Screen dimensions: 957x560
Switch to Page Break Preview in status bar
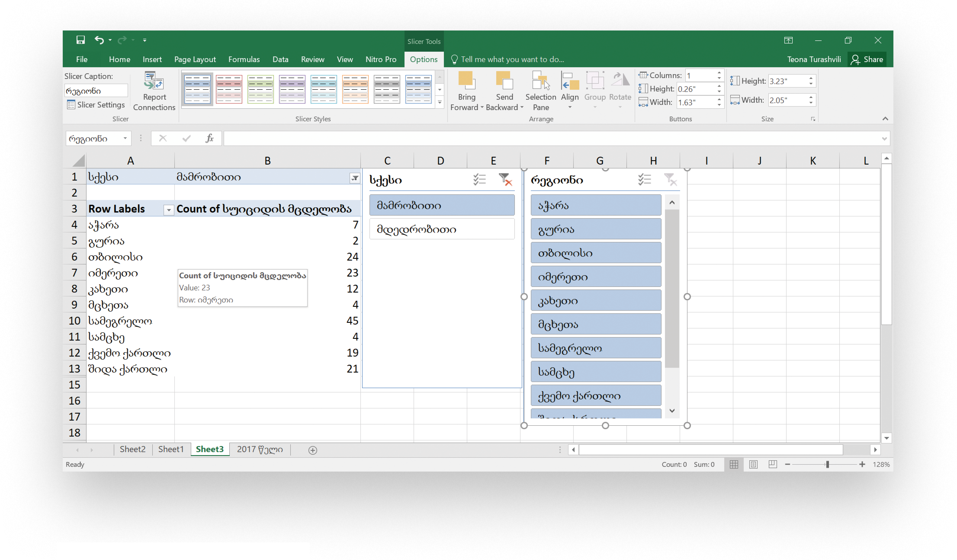tap(772, 464)
